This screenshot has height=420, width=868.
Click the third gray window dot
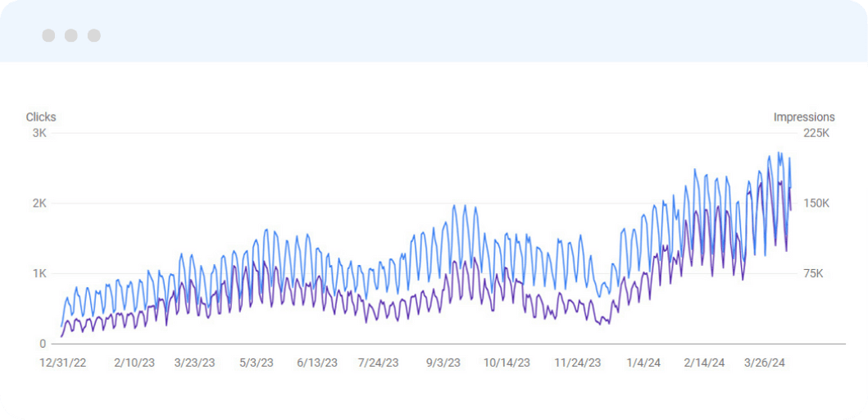[x=94, y=35]
